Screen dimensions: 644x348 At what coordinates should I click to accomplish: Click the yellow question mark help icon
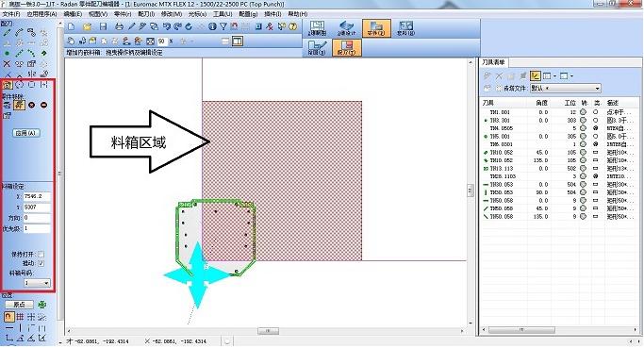coord(292,26)
